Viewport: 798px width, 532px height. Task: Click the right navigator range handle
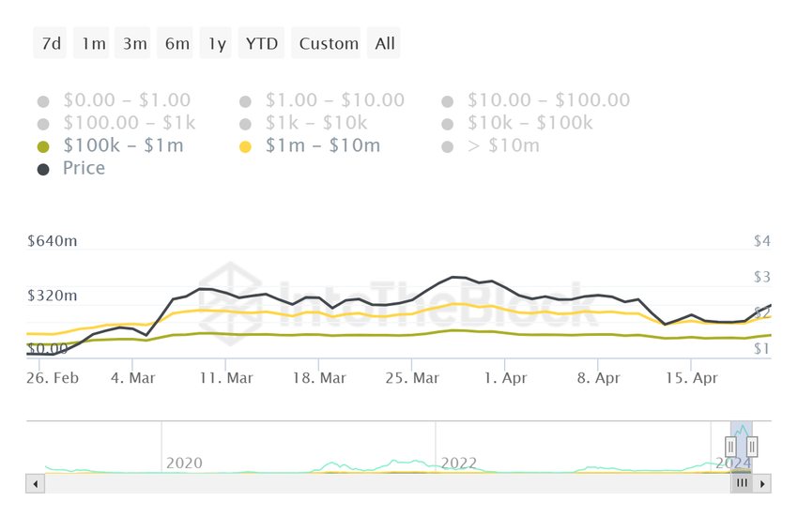pyautogui.click(x=752, y=447)
